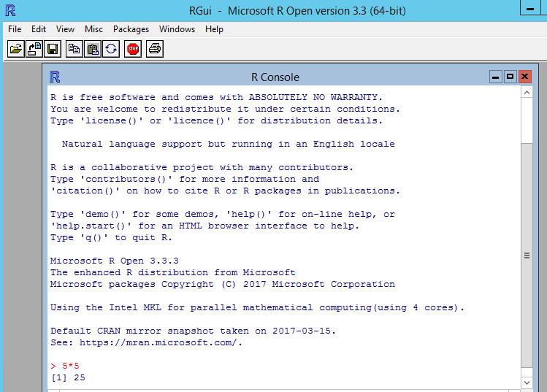The height and width of the screenshot is (392, 547).
Task: Open script with folder toolbar icon
Action: 15,49
